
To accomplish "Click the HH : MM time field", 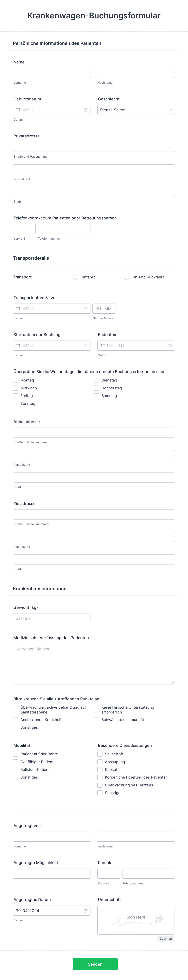I will click(x=104, y=309).
